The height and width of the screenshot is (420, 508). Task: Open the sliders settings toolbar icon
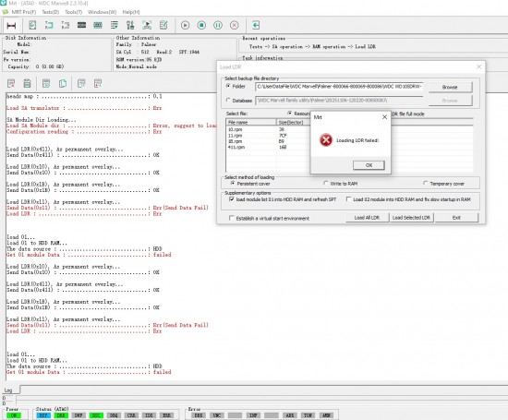click(x=130, y=25)
